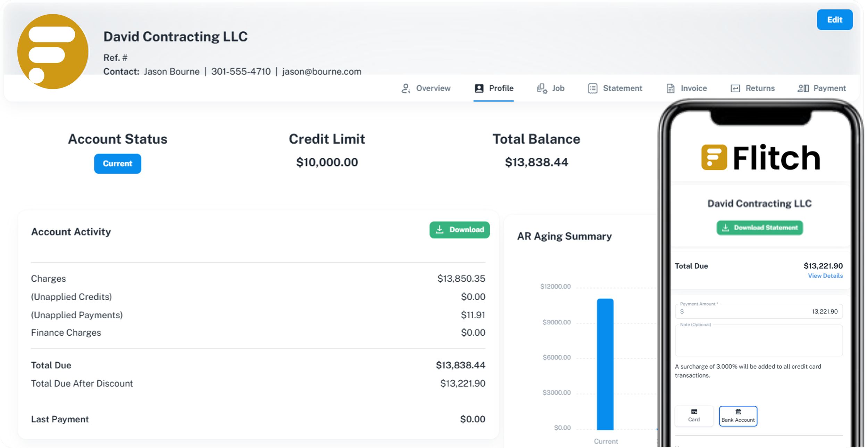Click the Statement tab list icon

[x=593, y=88]
